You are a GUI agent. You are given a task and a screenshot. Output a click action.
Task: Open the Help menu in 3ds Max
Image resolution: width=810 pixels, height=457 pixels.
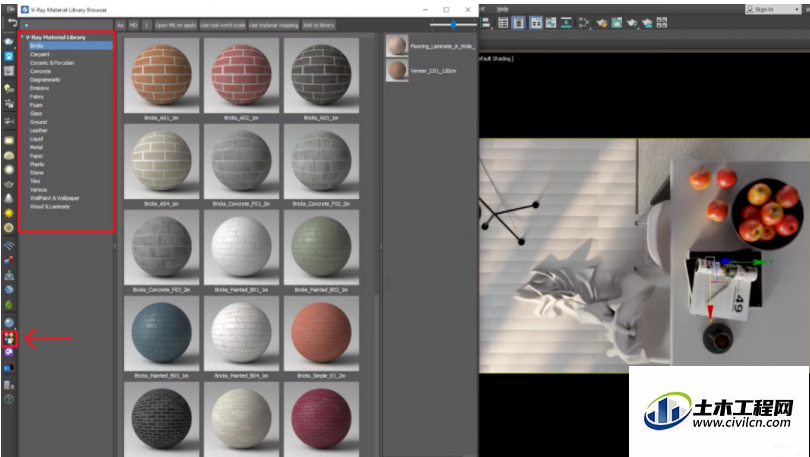point(502,9)
